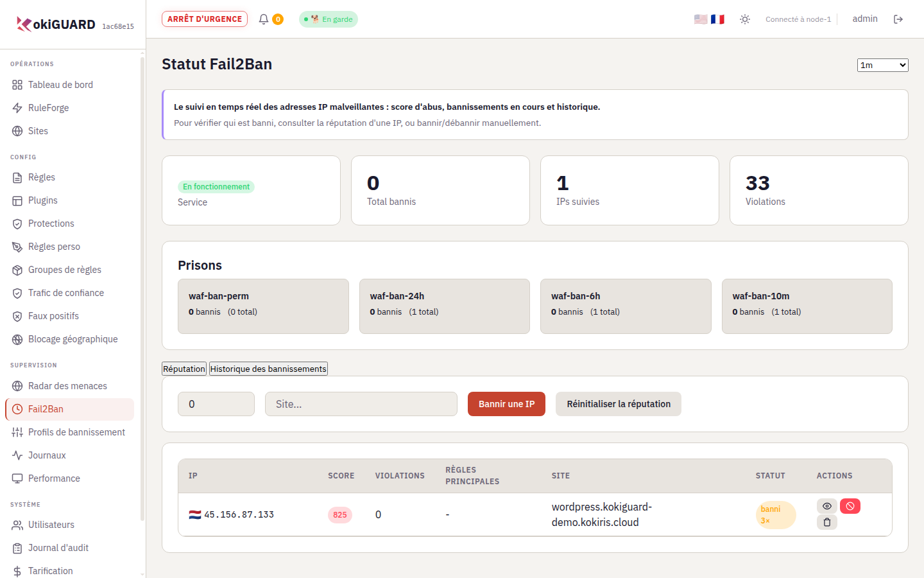Switch language to French flag
Screen dimensions: 924x578
717,19
